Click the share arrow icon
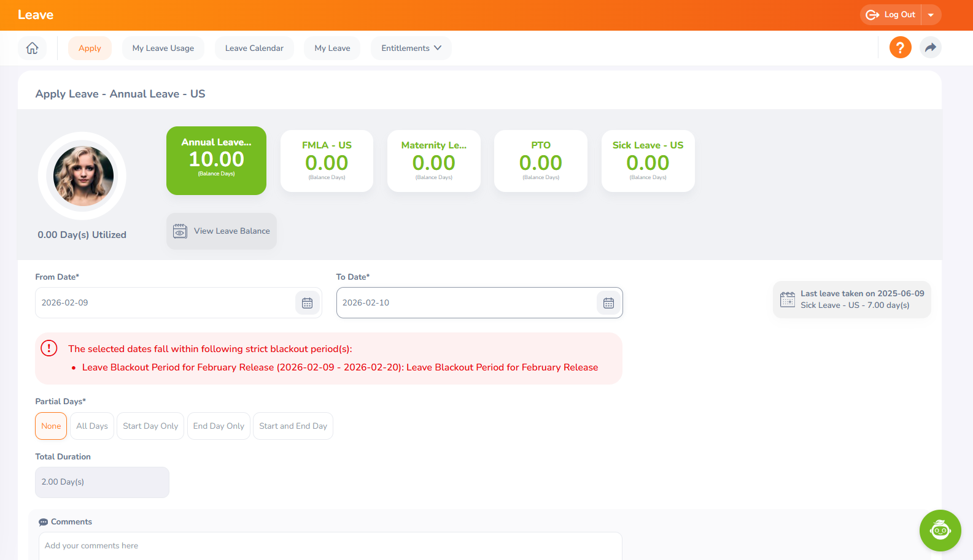973x560 pixels. click(x=931, y=48)
